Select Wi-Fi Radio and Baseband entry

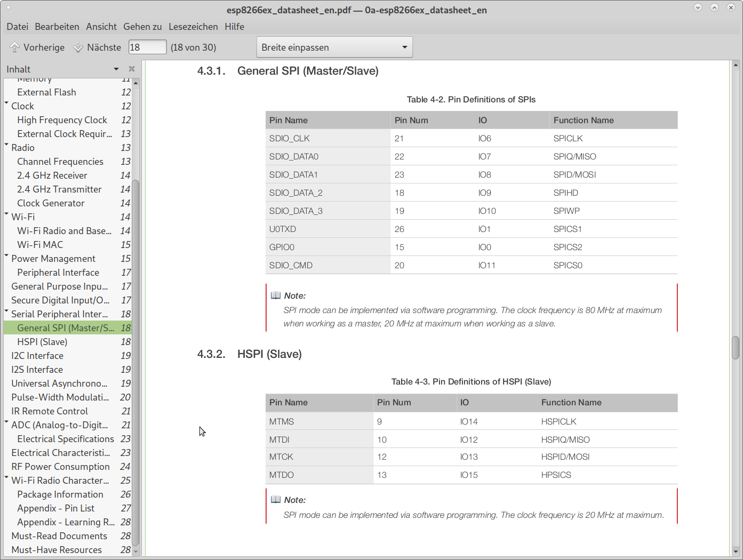[67, 231]
